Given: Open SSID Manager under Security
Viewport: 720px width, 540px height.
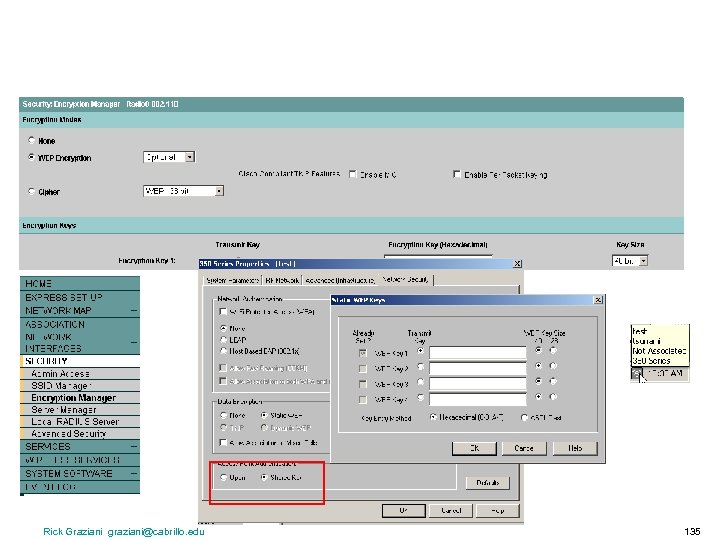Looking at the screenshot, I should tap(80, 386).
